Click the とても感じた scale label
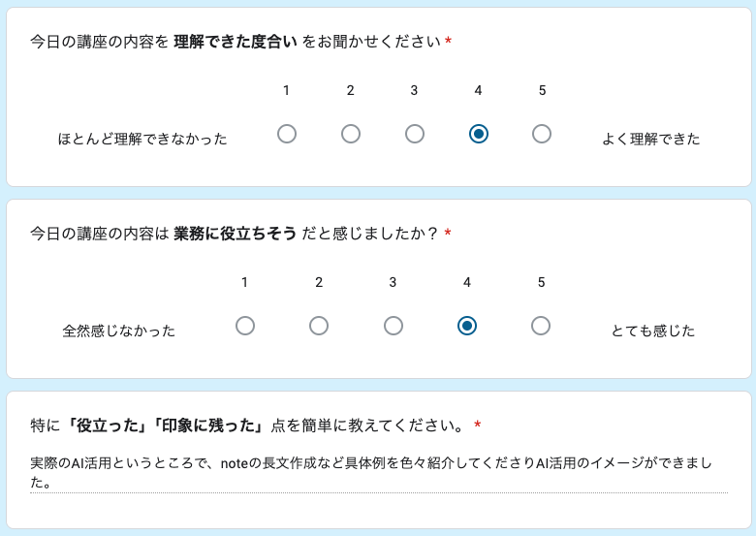The image size is (756, 536). pos(653,331)
